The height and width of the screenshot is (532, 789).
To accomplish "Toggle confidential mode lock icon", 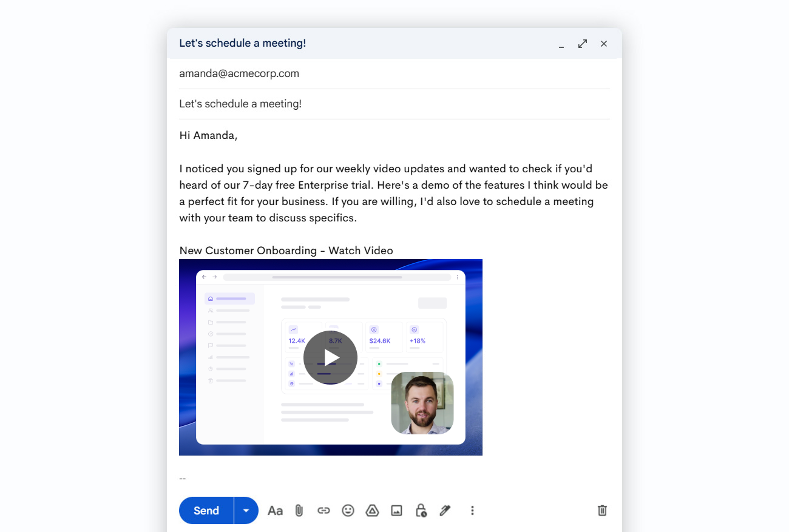I will [421, 511].
